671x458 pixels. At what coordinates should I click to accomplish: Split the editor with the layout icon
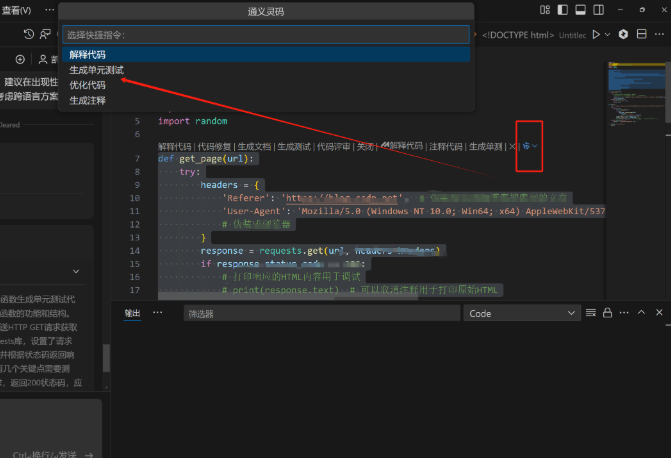[x=641, y=34]
